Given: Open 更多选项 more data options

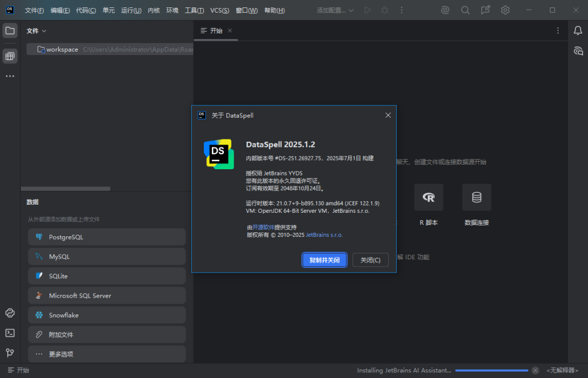Looking at the screenshot, I should pos(107,354).
